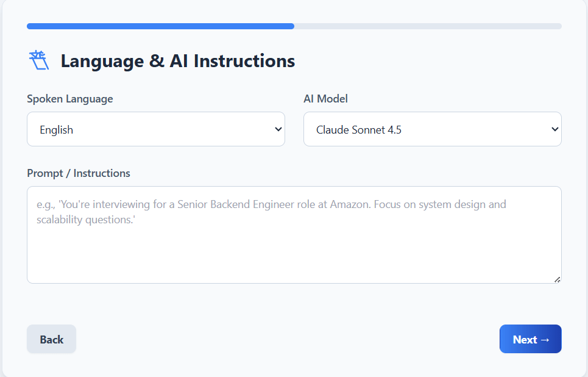Click the 'Spoken Language' label

(x=69, y=99)
